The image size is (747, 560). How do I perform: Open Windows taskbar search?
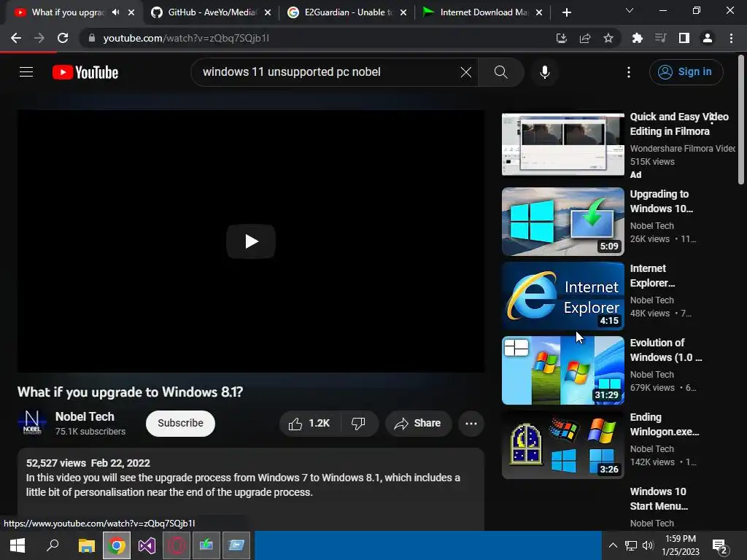53,545
